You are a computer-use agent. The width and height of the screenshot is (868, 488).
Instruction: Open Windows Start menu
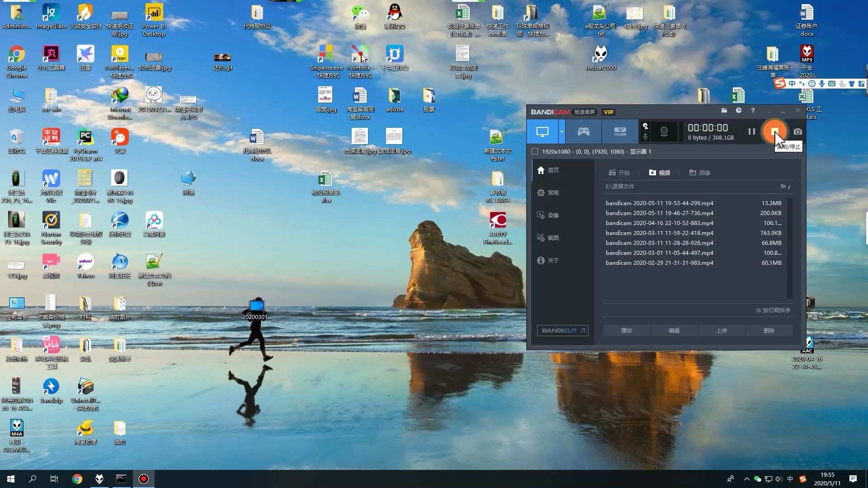click(11, 479)
